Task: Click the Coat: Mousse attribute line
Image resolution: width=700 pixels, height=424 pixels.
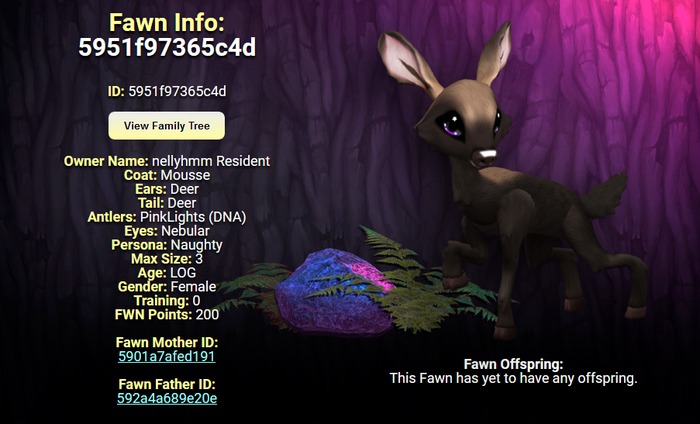Action: (167, 175)
